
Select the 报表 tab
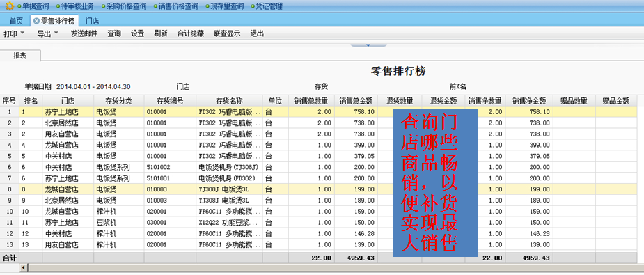pos(19,56)
